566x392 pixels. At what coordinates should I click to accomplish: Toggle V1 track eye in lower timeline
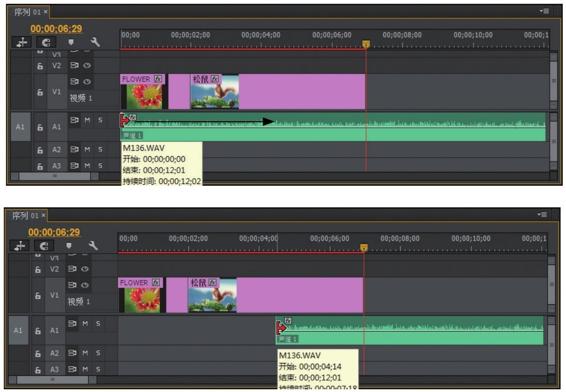[x=85, y=285]
